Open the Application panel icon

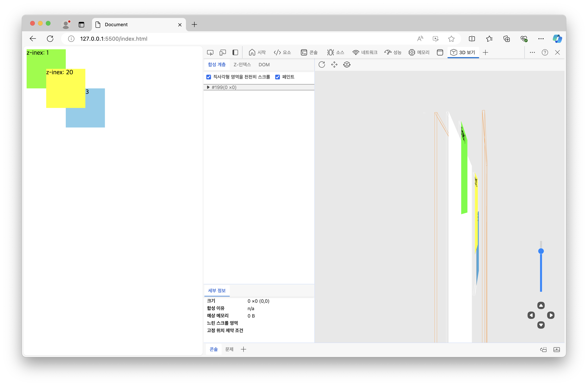pos(440,52)
